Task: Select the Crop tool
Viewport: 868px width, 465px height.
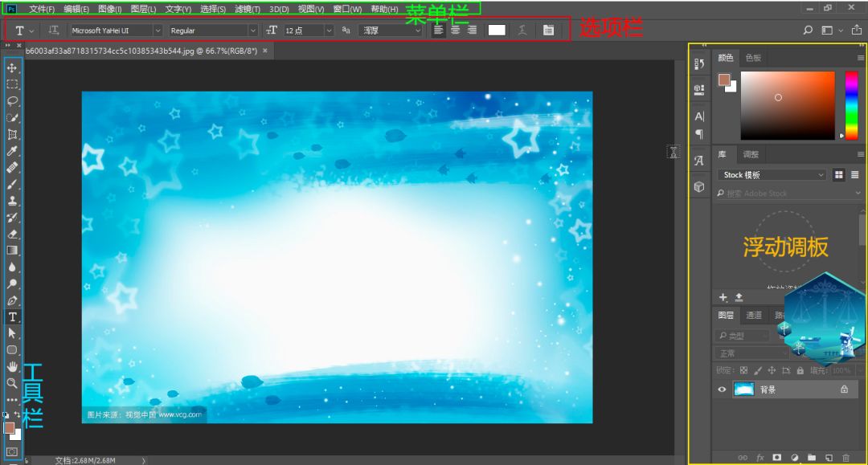Action: click(12, 134)
